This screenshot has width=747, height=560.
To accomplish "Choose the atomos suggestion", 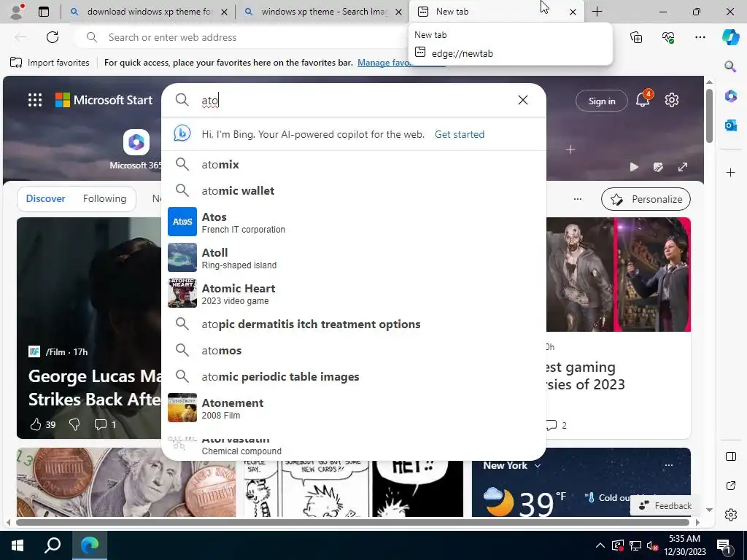I will coord(354,351).
